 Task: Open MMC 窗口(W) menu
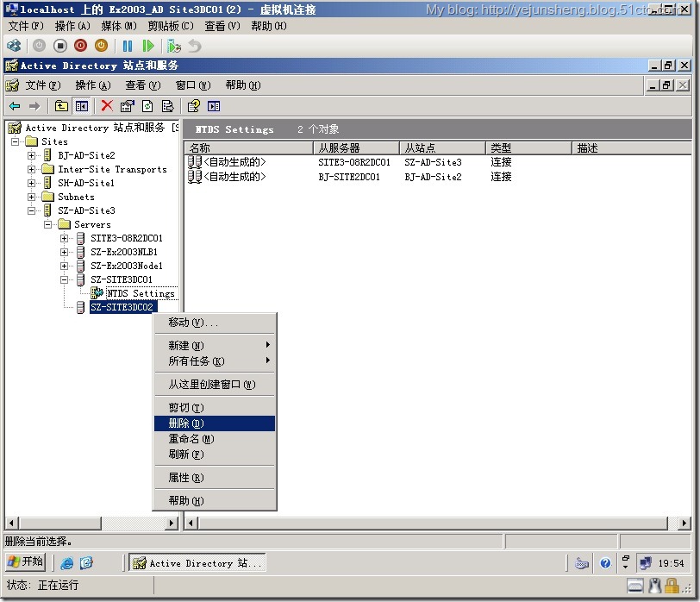tap(193, 85)
